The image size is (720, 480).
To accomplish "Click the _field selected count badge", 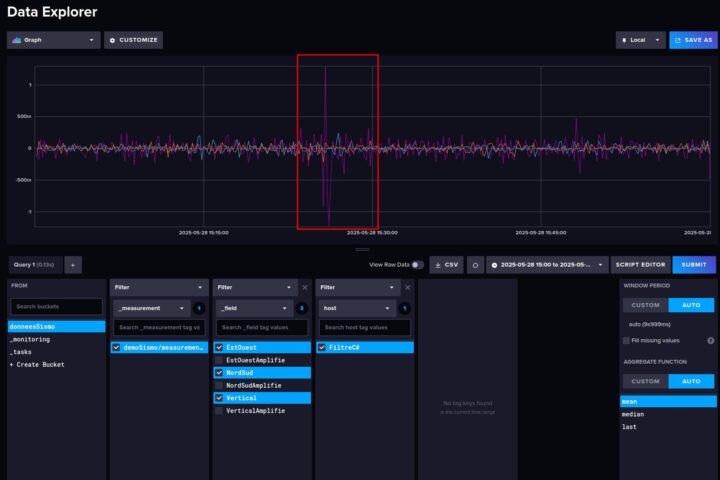I will 302,308.
